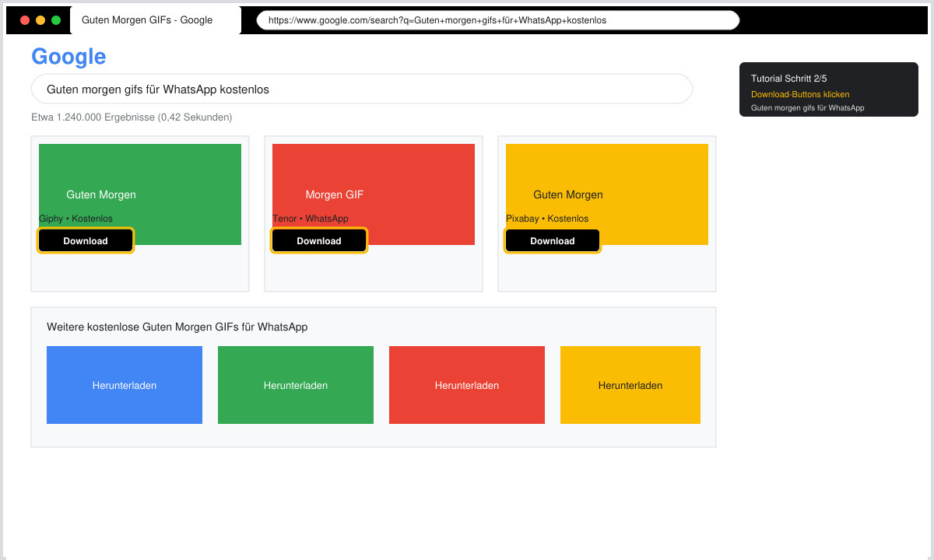Screen dimensions: 934x560
Task: Click the Google logo
Action: click(68, 56)
